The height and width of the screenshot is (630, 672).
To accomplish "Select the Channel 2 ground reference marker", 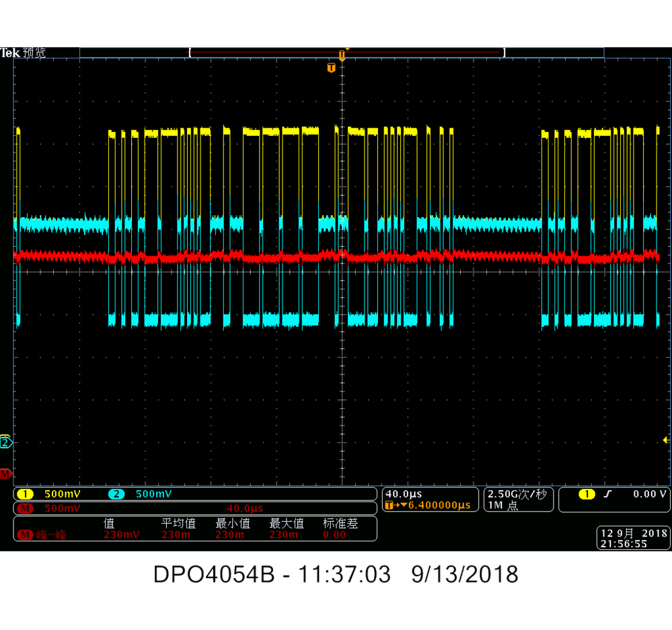I will 7,442.
